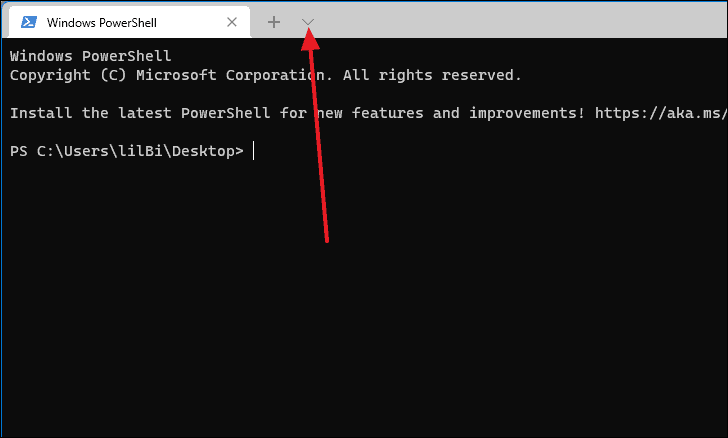728x438 pixels.
Task: Click the PowerShell icon in the tab
Action: (x=29, y=22)
